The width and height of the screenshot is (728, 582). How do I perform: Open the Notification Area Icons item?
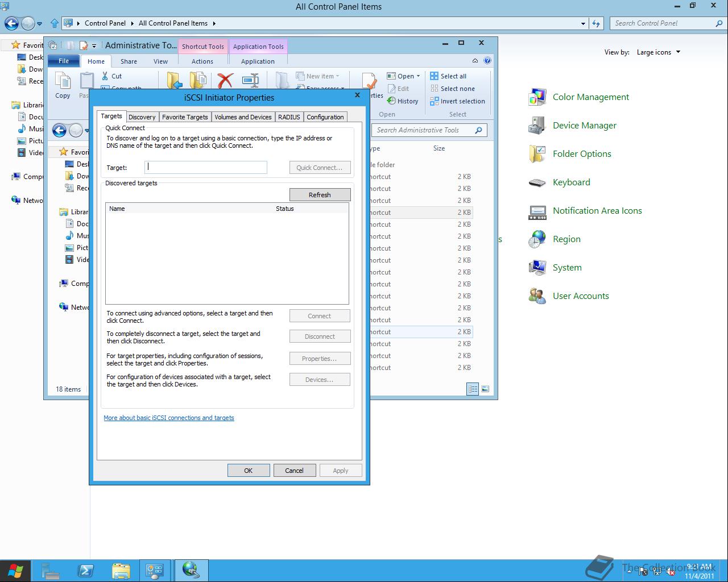(x=585, y=211)
